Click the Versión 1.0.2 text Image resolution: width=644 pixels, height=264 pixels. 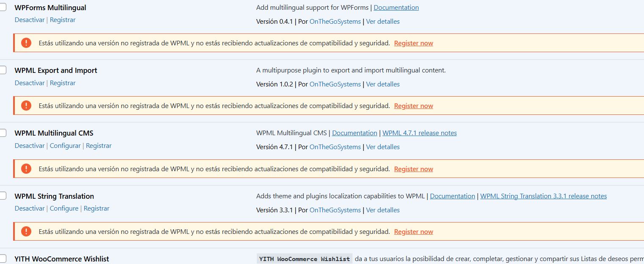(x=275, y=84)
